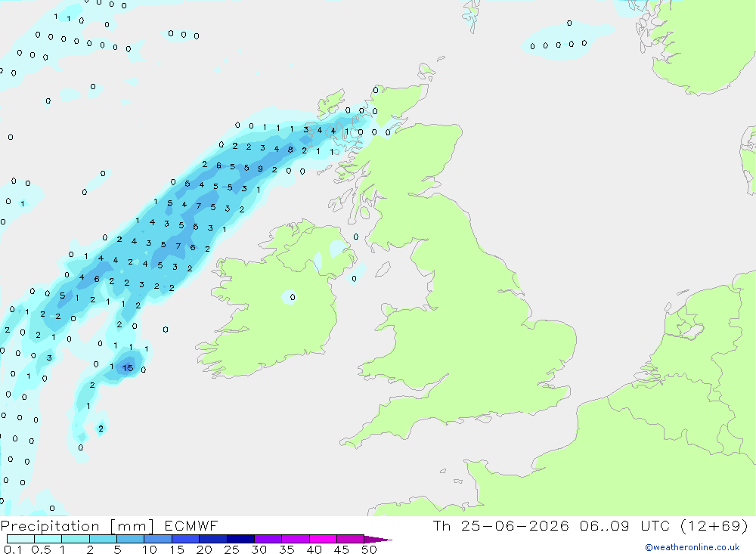
Task: Click the '8' precipitation value on the map
Action: coord(290,150)
